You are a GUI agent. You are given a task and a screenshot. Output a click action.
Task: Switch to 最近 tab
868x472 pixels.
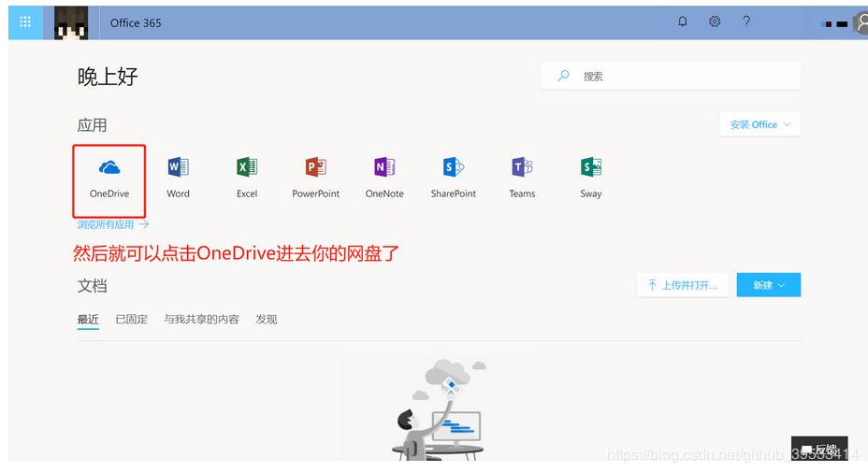pyautogui.click(x=88, y=320)
